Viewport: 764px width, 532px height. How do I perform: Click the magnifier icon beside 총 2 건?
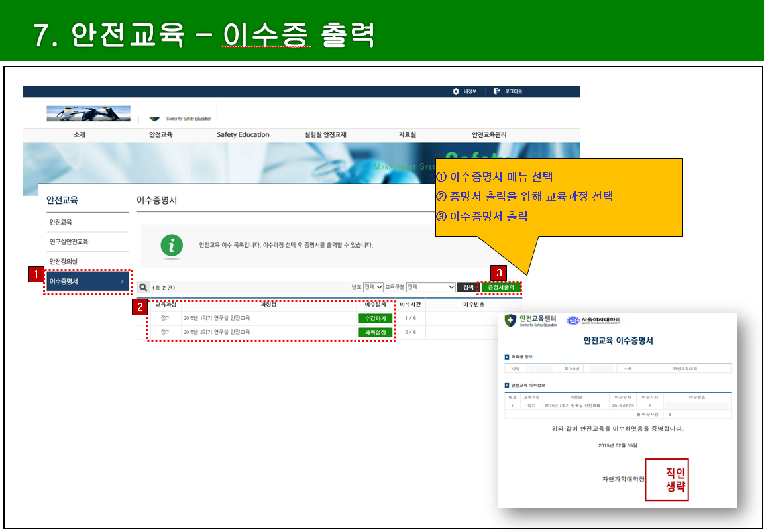[x=143, y=288]
